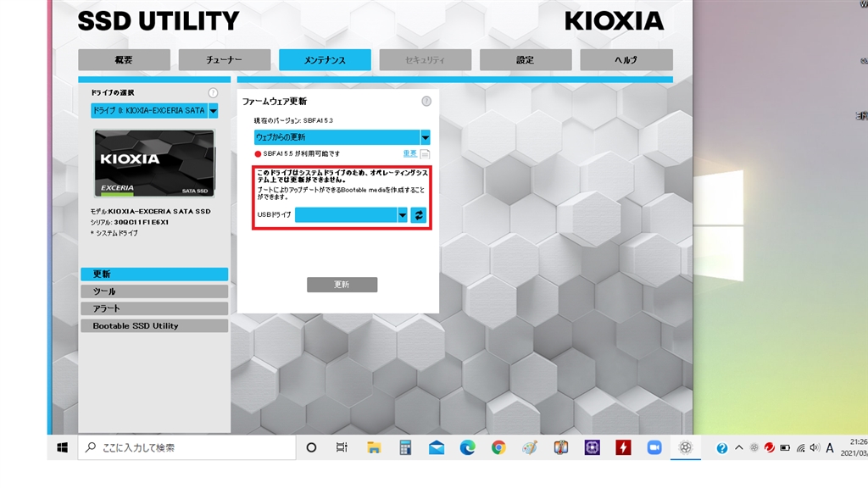Click help icon beside ドライブの選択
The height and width of the screenshot is (488, 868).
213,93
